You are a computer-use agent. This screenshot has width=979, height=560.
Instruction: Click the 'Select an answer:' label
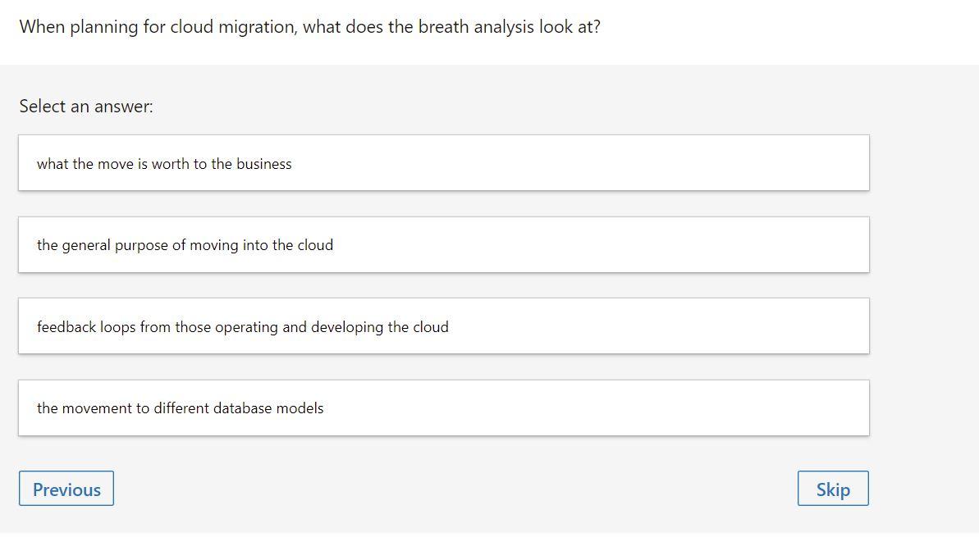tap(85, 106)
